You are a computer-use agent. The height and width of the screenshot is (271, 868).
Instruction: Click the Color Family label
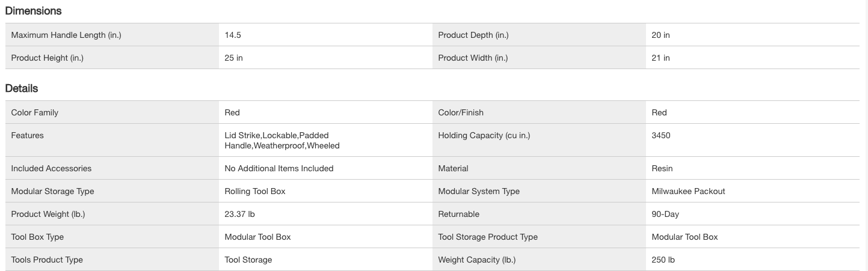35,112
